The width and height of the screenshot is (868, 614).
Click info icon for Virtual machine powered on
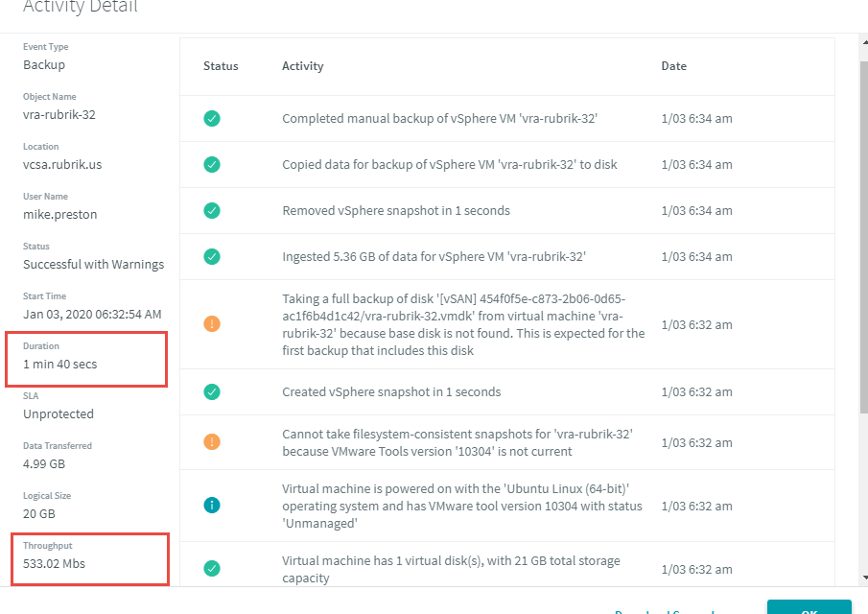point(211,505)
